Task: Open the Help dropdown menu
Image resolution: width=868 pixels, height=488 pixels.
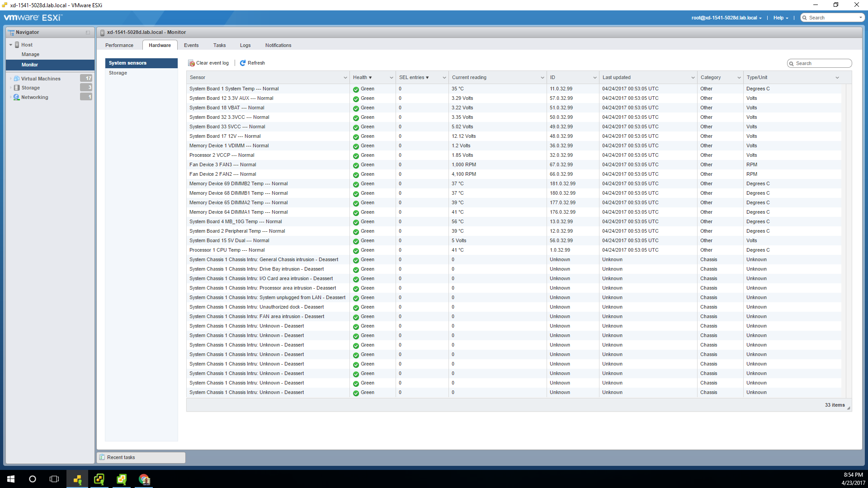Action: 781,18
